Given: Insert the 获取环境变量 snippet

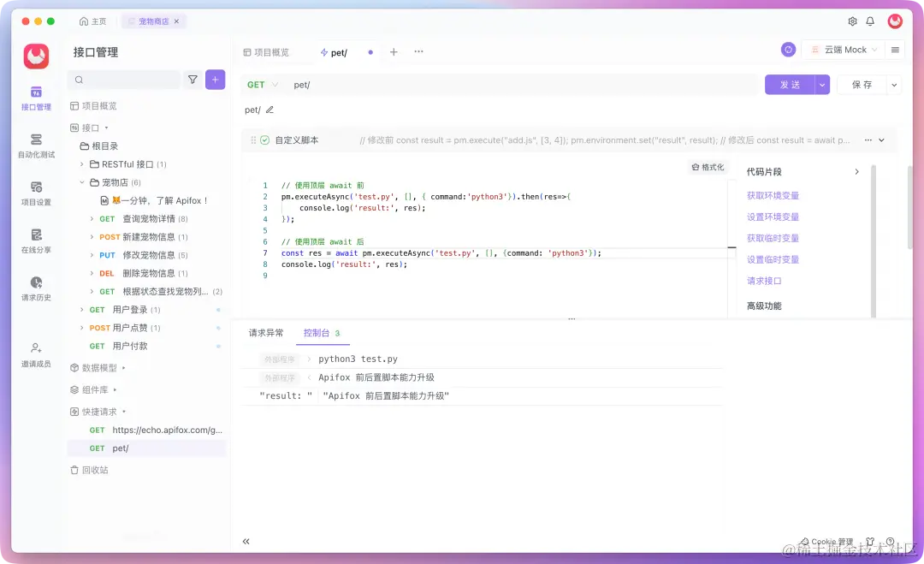Looking at the screenshot, I should click(773, 196).
